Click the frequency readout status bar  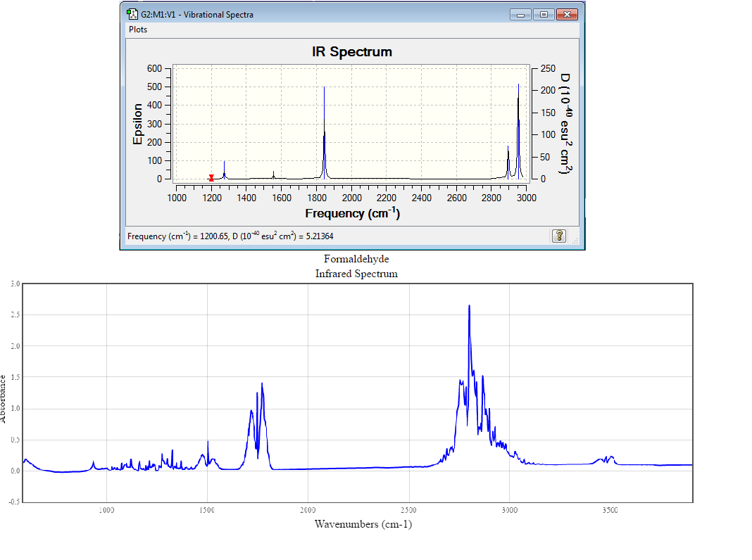coord(230,236)
